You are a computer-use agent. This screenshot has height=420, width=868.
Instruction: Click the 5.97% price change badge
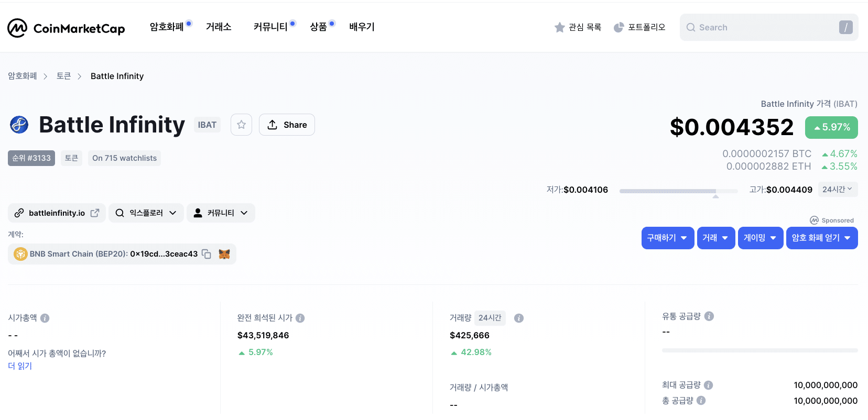pyautogui.click(x=831, y=127)
